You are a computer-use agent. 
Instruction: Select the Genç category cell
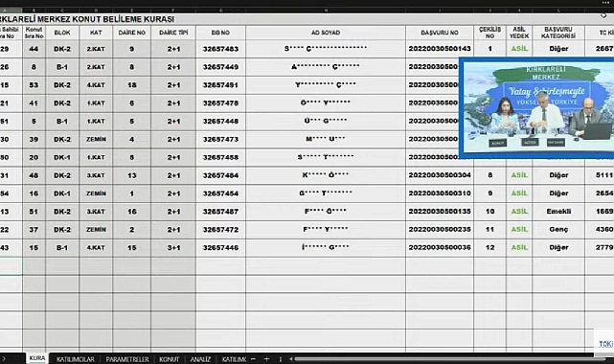tap(558, 229)
